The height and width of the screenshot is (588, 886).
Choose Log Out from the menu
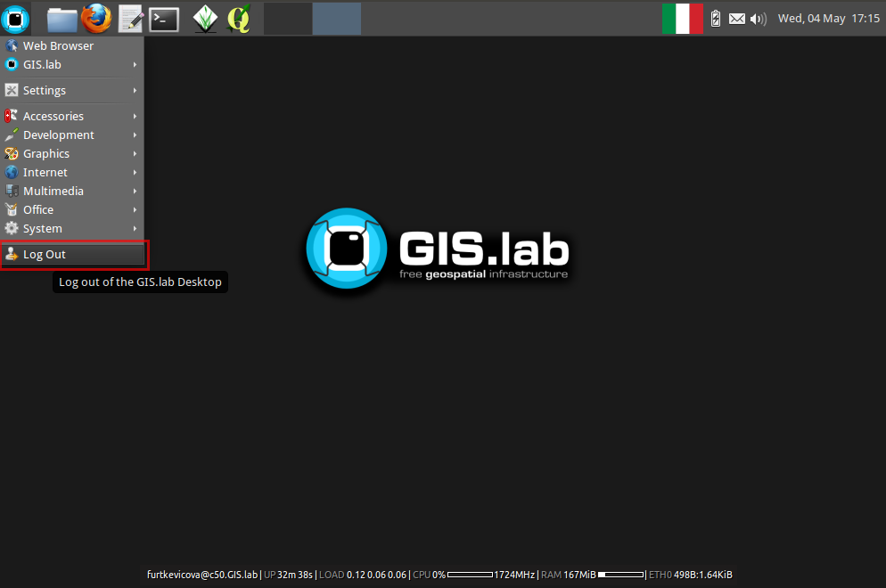click(x=73, y=254)
